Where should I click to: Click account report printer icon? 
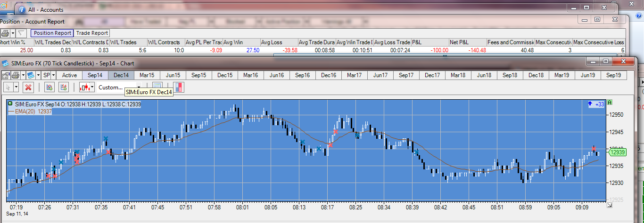coord(5,33)
